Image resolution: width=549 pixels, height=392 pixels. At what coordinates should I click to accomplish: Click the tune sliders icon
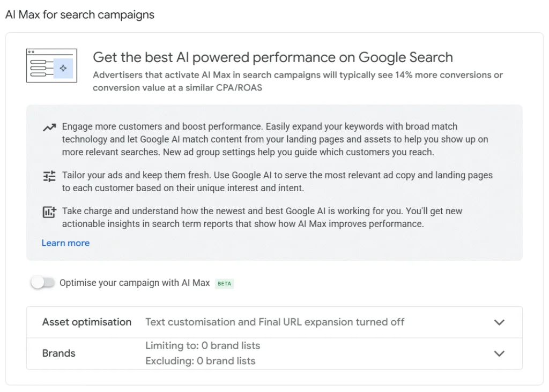49,176
